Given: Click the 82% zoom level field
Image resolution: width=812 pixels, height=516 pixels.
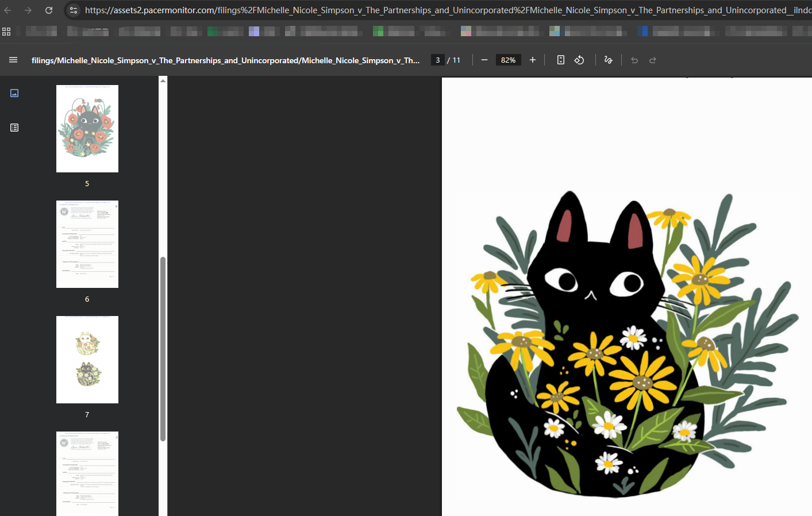Looking at the screenshot, I should coord(508,60).
